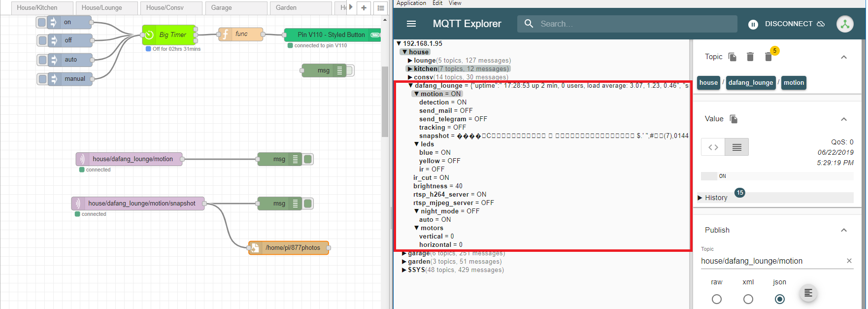Click the cloud-off icon beside Disconnect
The width and height of the screenshot is (868, 309).
[821, 24]
